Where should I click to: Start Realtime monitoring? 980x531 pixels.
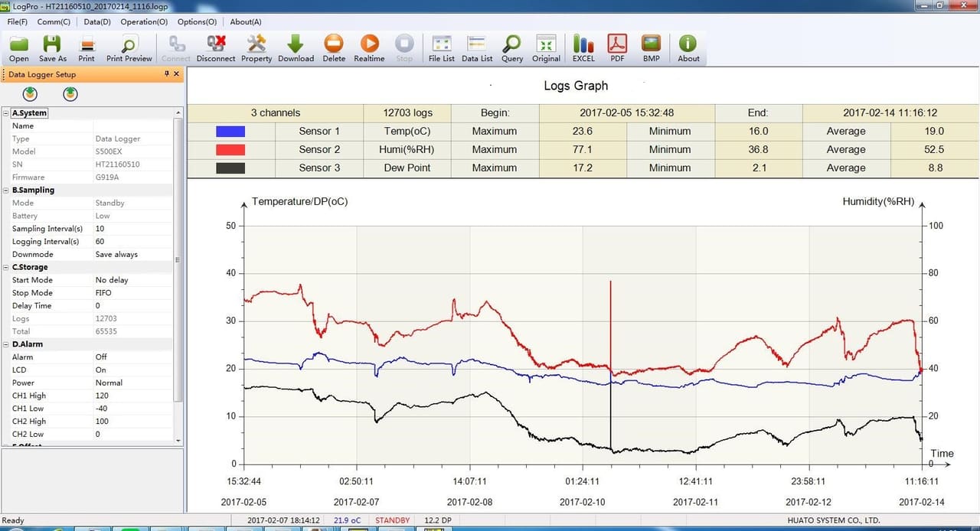pos(369,48)
